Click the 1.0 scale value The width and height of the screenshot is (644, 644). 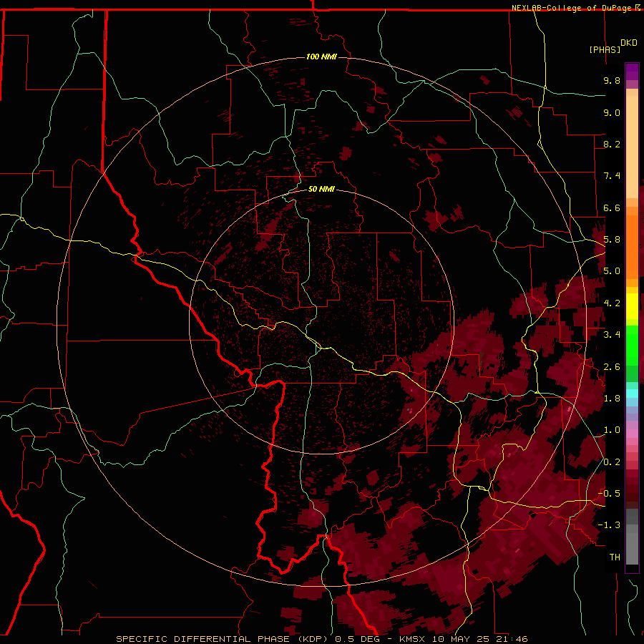(612, 430)
